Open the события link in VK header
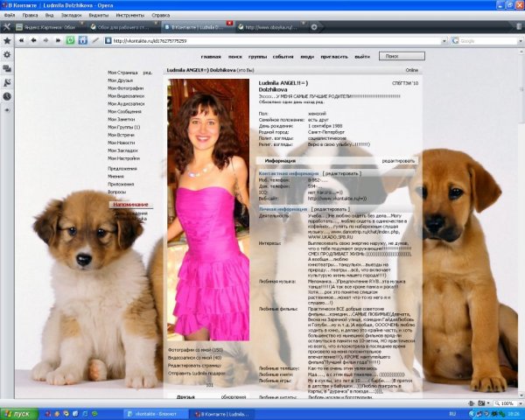 283,57
